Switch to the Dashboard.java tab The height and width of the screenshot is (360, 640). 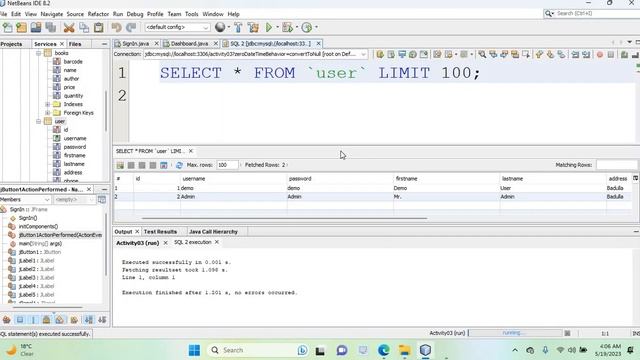point(189,43)
